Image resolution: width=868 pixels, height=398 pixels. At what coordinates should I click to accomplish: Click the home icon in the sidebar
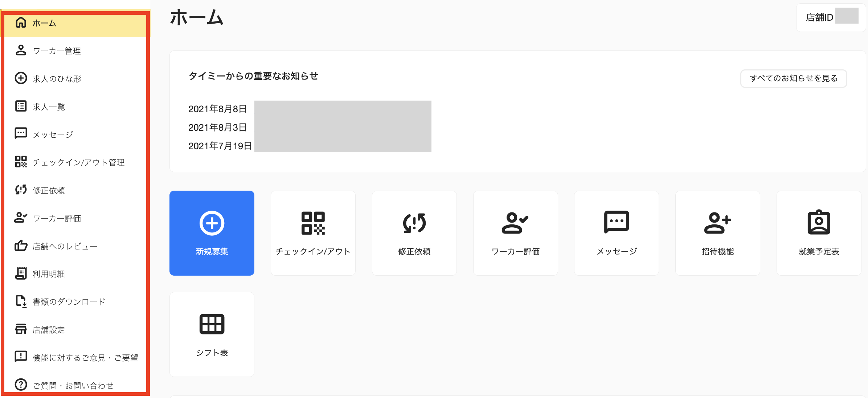(21, 23)
